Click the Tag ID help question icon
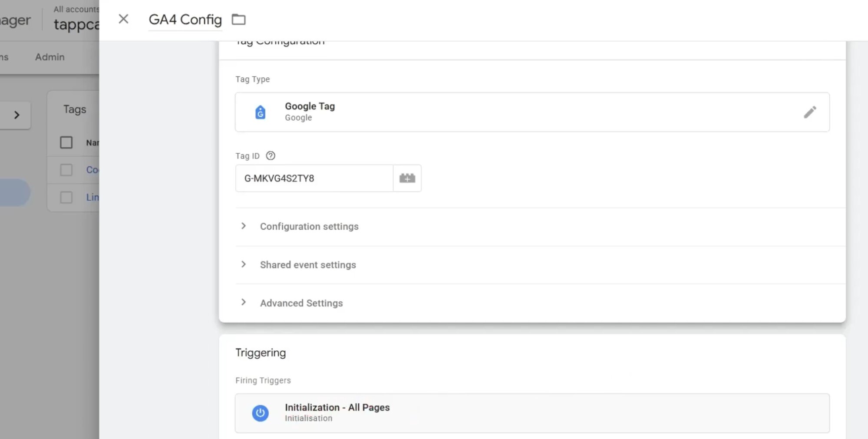868x439 pixels. [271, 155]
